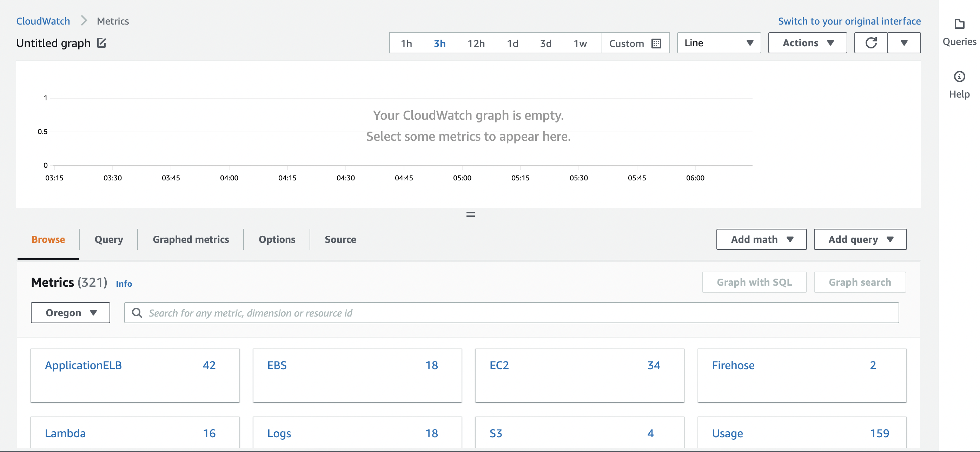
Task: Click Switch to your original interface
Action: pos(849,21)
